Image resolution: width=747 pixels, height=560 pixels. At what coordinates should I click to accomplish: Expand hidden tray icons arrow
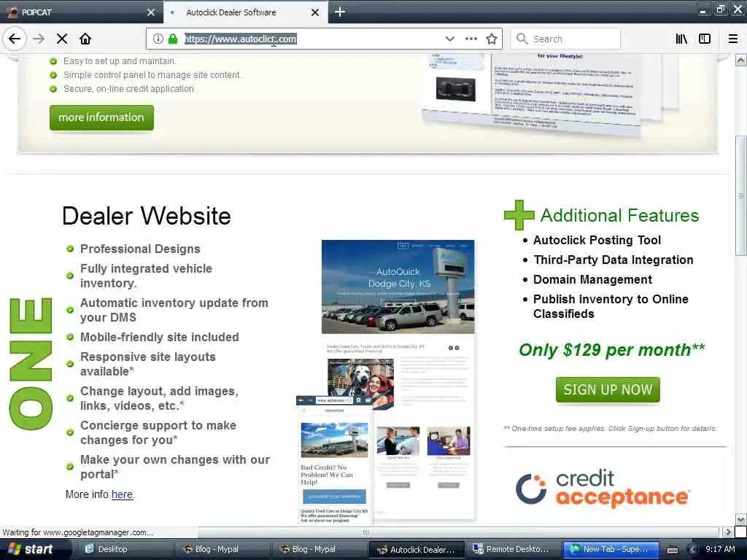pos(692,550)
